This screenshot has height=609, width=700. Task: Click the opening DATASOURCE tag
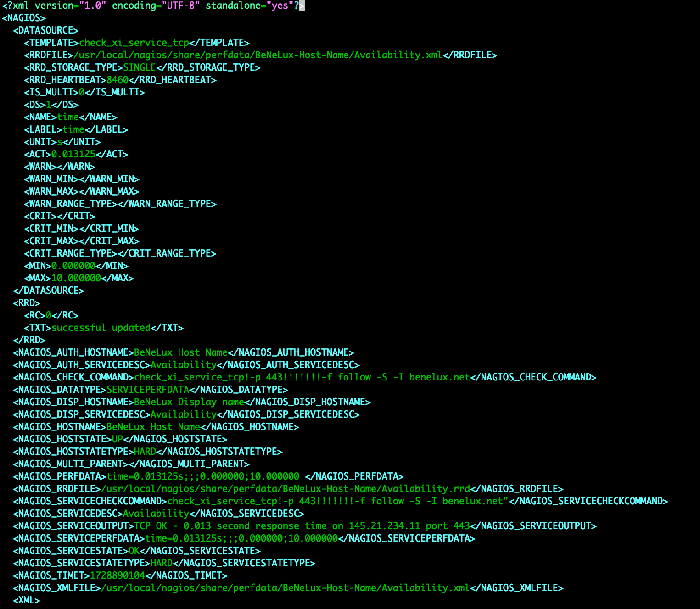(x=46, y=30)
